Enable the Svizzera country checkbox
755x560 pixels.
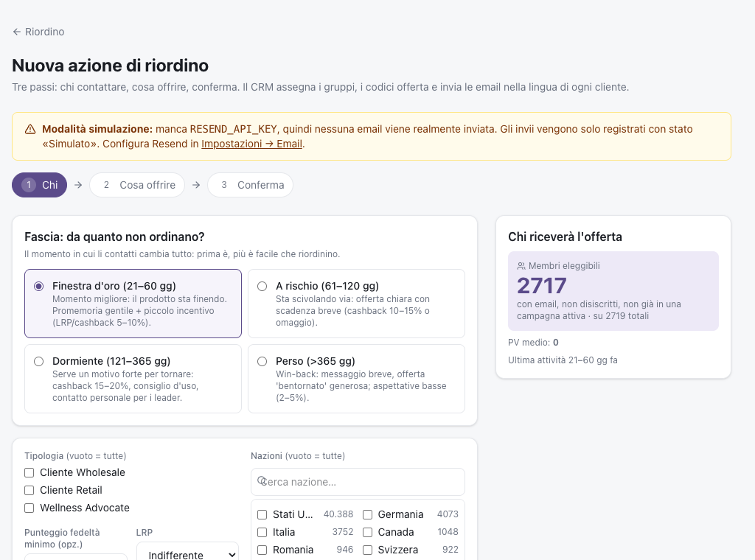pyautogui.click(x=367, y=550)
